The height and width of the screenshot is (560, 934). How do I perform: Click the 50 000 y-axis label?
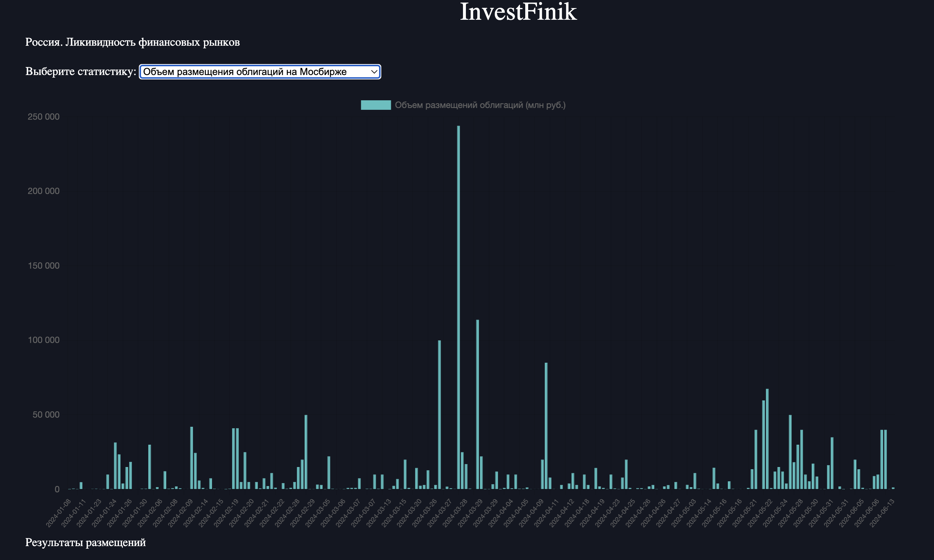(x=46, y=415)
